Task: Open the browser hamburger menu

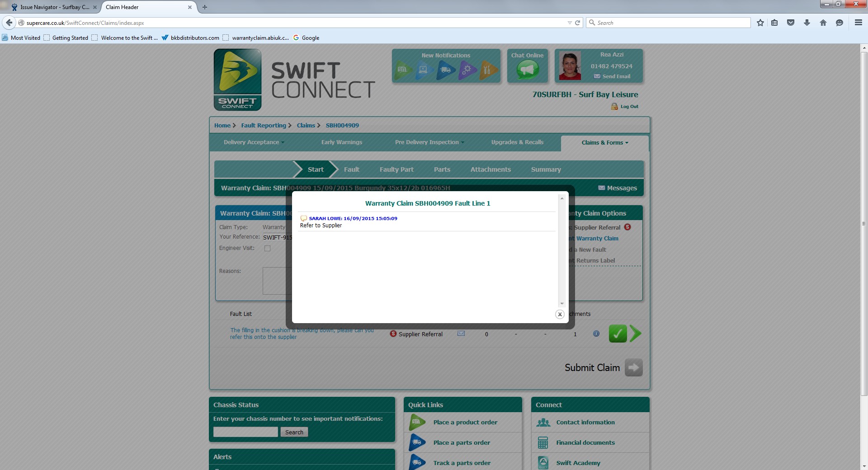Action: coord(859,23)
